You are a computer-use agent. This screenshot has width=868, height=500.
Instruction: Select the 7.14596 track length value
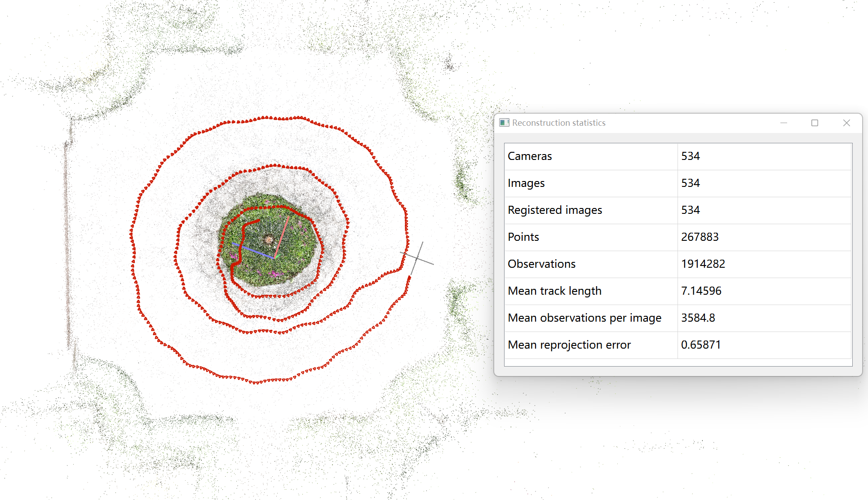click(764, 291)
